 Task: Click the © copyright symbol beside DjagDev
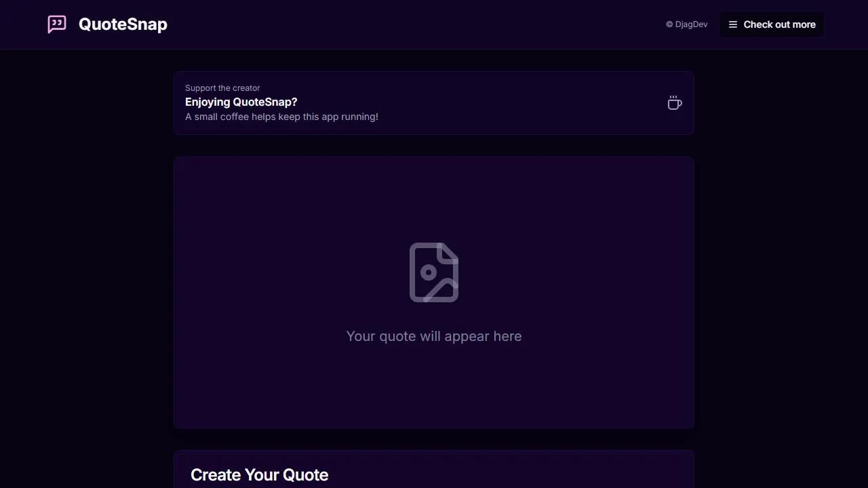tap(669, 24)
